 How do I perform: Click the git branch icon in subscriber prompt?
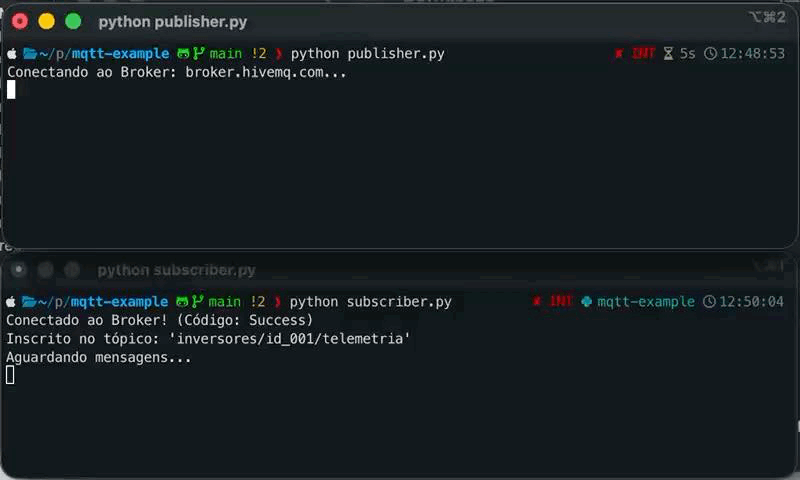198,301
